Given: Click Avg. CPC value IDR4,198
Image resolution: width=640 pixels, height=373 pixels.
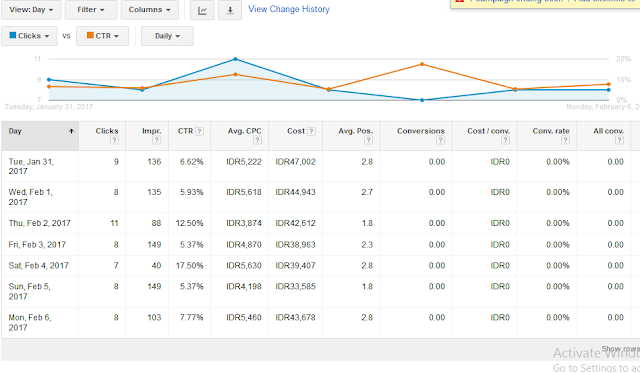Looking at the screenshot, I should tap(244, 286).
